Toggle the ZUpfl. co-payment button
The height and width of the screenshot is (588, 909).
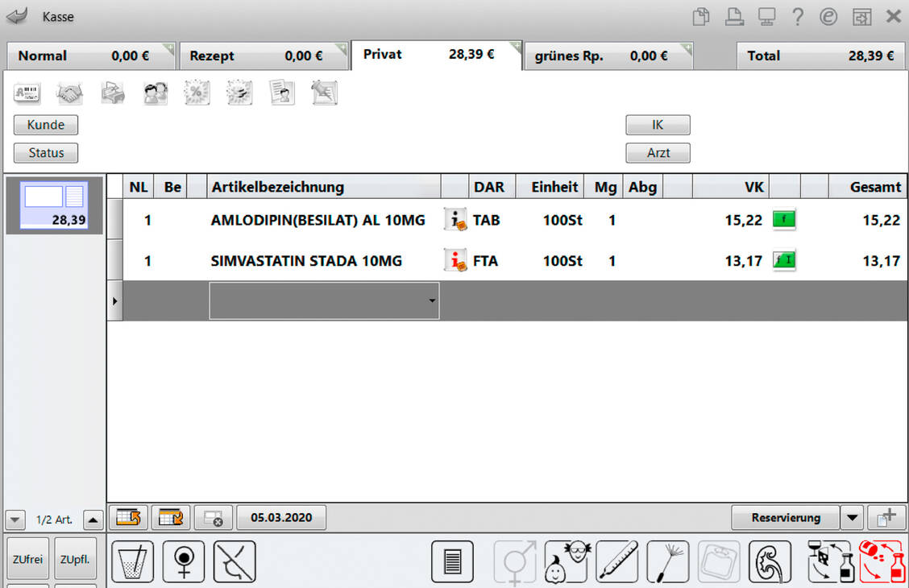[76, 559]
